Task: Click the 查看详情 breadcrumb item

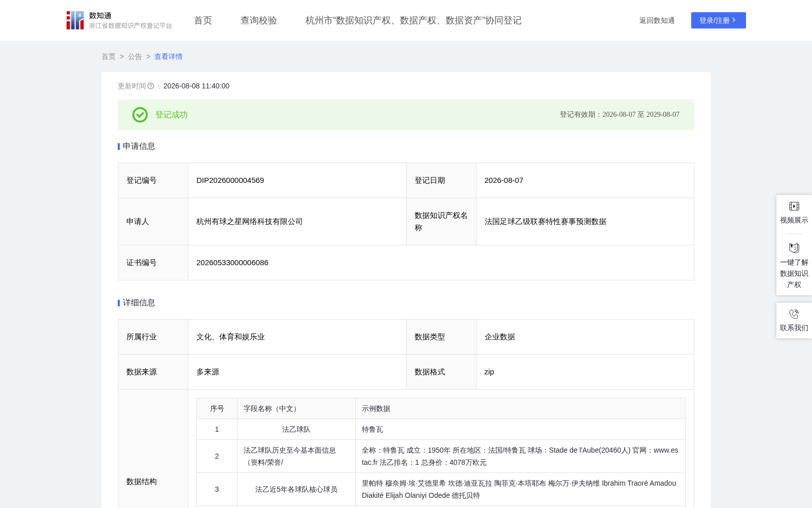Action: pyautogui.click(x=168, y=56)
